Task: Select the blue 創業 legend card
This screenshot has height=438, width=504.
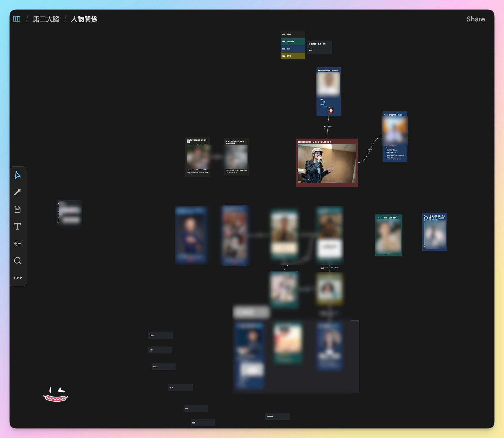Action: point(293,49)
